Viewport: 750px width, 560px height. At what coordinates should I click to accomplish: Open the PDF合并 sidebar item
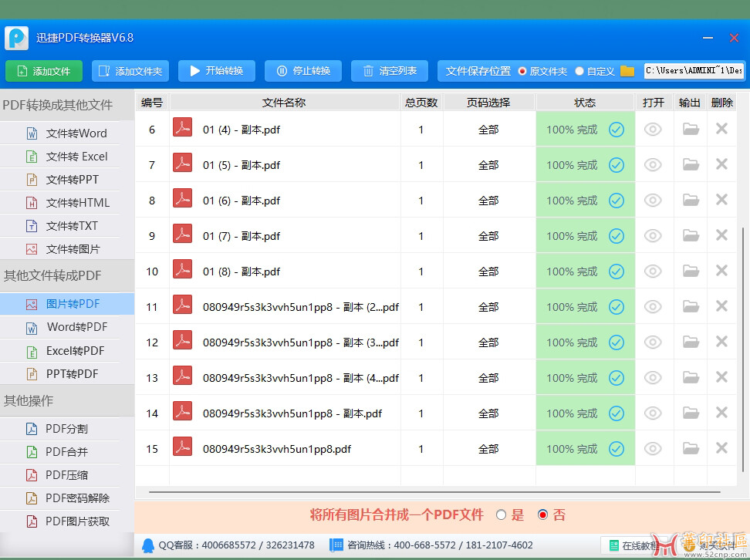66,452
